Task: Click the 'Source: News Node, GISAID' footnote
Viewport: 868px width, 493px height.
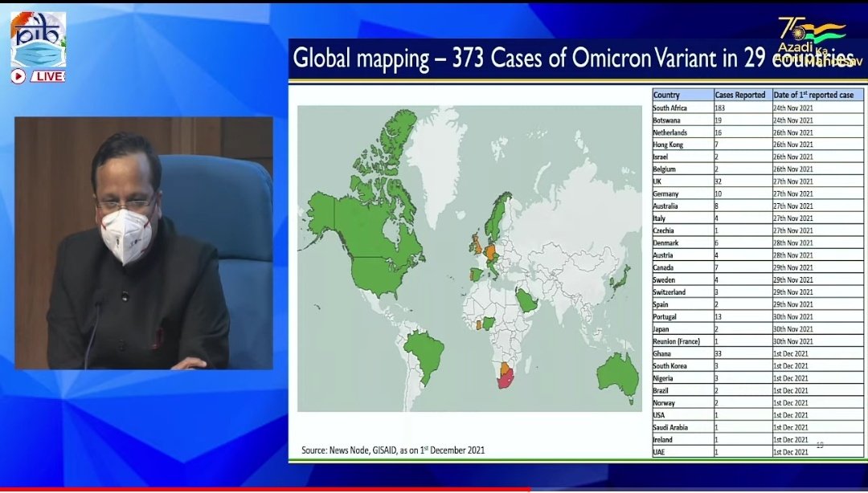Action: [x=393, y=450]
